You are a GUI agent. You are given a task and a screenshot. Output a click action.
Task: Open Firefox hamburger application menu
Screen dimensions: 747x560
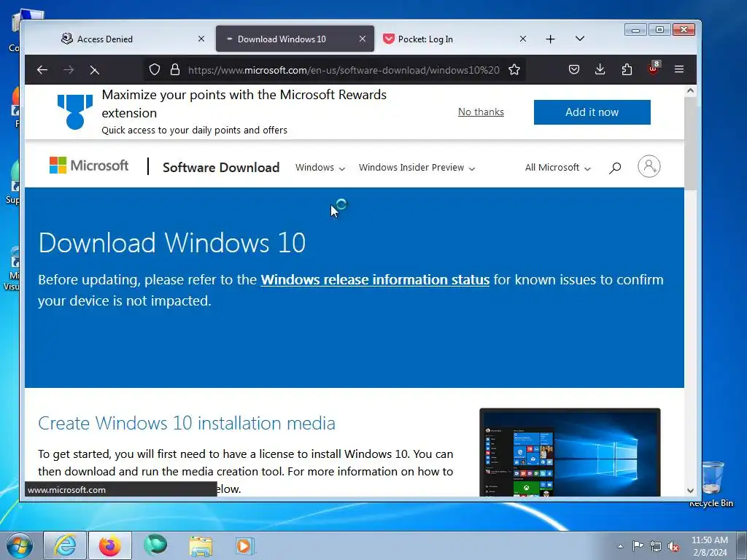pos(679,69)
